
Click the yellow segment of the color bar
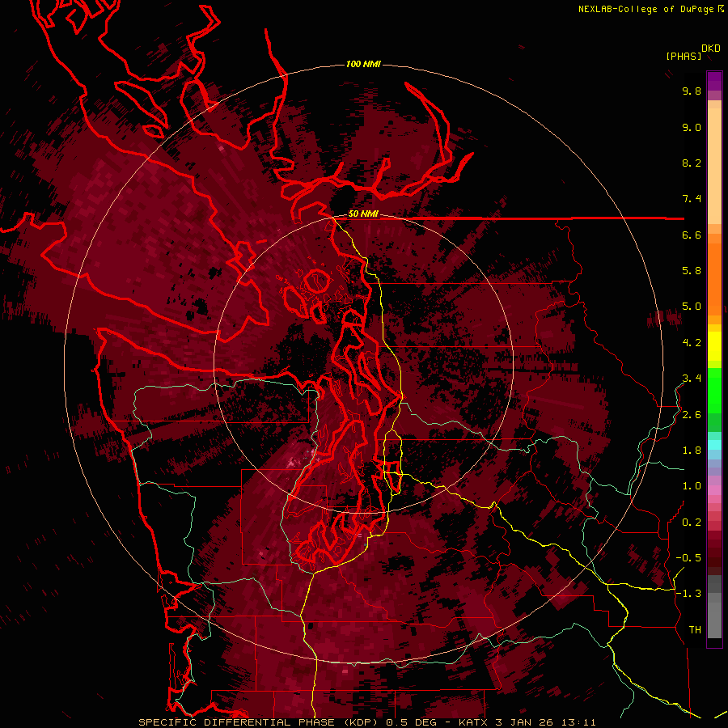(714, 346)
